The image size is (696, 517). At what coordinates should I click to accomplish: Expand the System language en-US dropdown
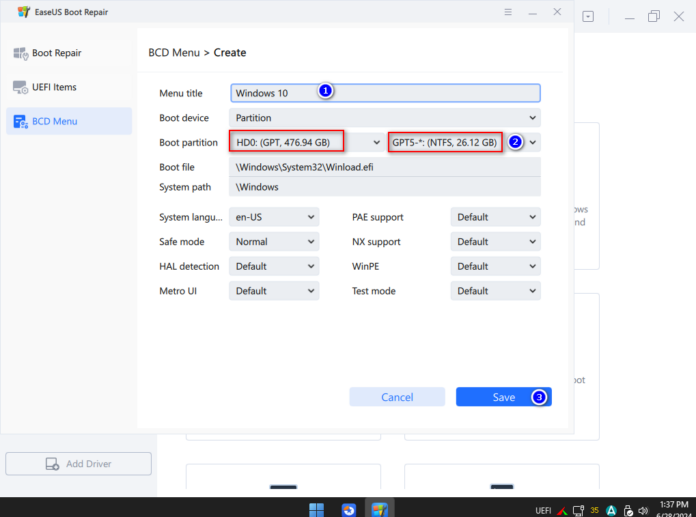pyautogui.click(x=274, y=217)
